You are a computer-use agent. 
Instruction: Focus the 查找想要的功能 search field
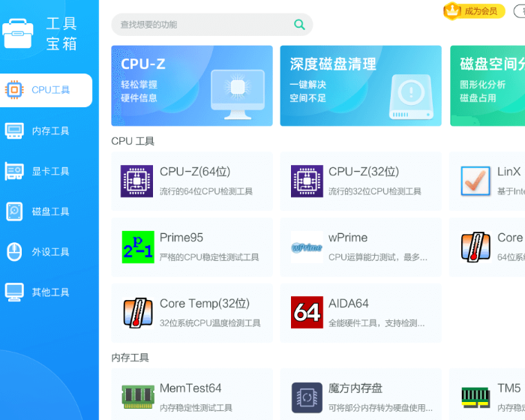pyautogui.click(x=201, y=25)
